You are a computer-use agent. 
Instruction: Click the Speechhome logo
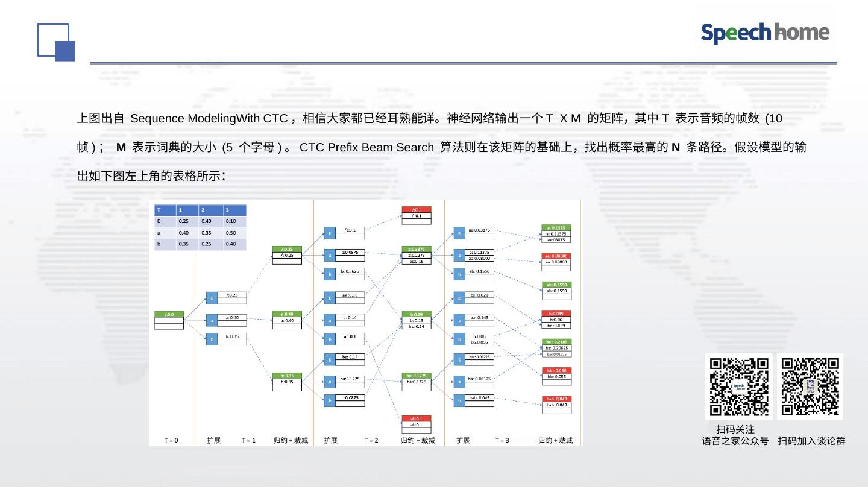tap(765, 33)
